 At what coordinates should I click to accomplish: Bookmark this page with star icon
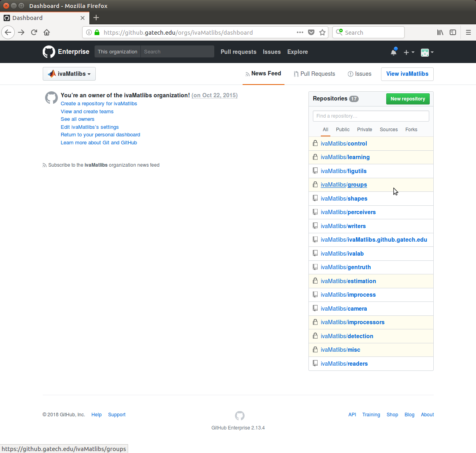[322, 33]
